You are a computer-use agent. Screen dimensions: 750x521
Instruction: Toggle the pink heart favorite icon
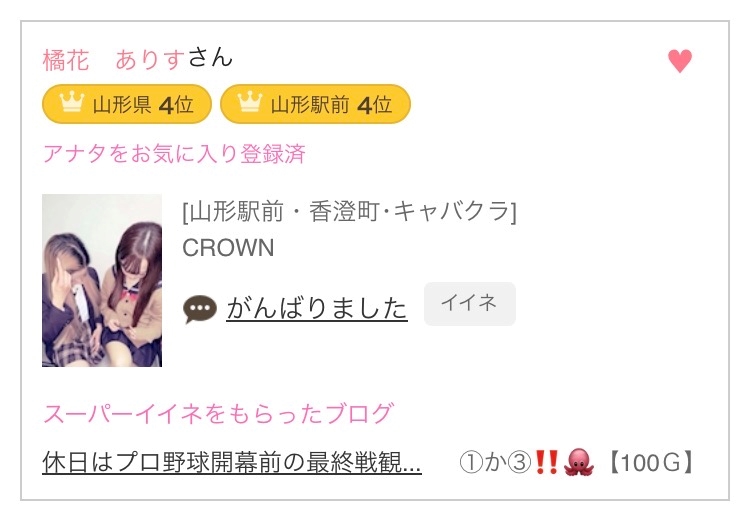point(680,61)
